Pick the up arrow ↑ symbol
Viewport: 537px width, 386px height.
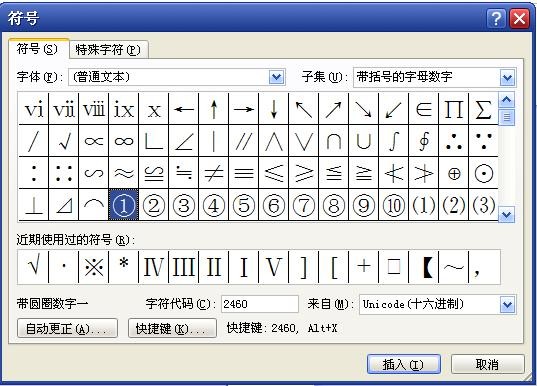[214, 109]
